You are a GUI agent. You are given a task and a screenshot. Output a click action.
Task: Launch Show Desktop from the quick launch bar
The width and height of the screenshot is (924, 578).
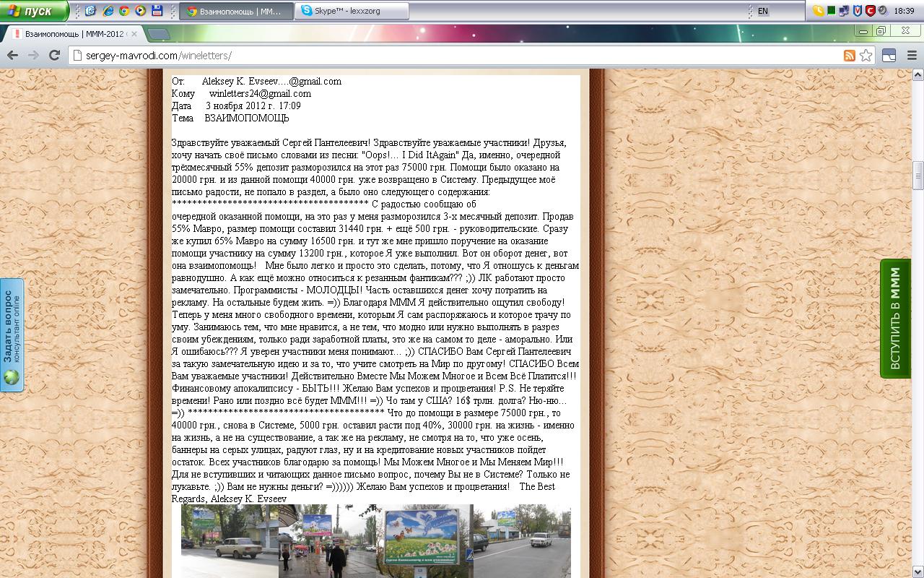(91, 11)
